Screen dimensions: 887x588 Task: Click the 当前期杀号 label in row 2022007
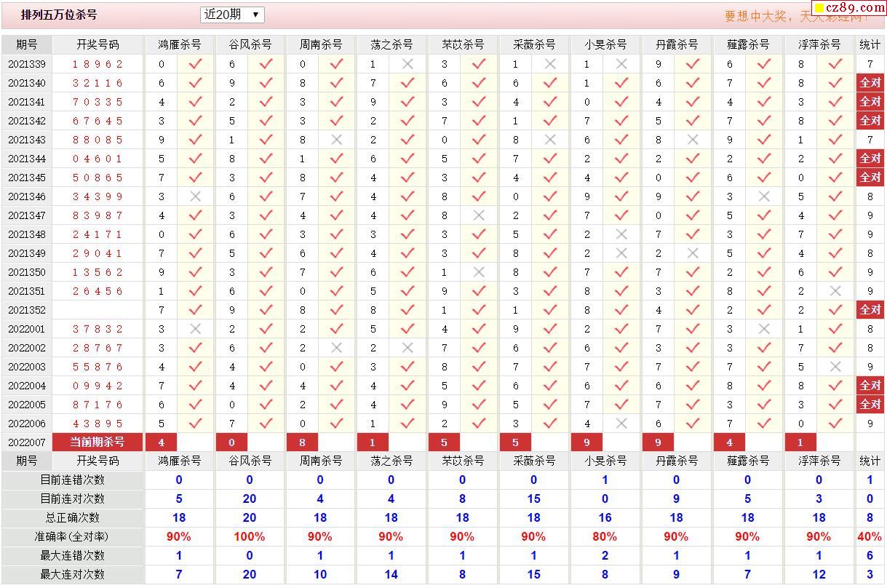coord(98,442)
